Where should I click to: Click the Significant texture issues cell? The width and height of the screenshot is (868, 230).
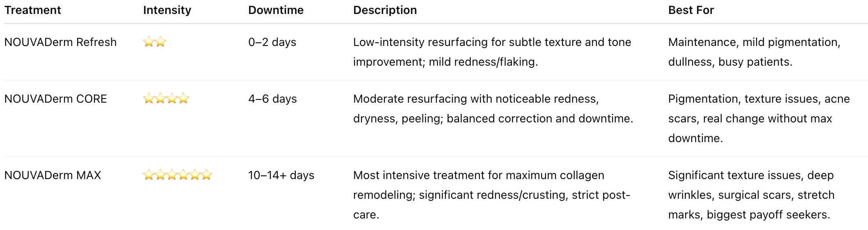751,195
